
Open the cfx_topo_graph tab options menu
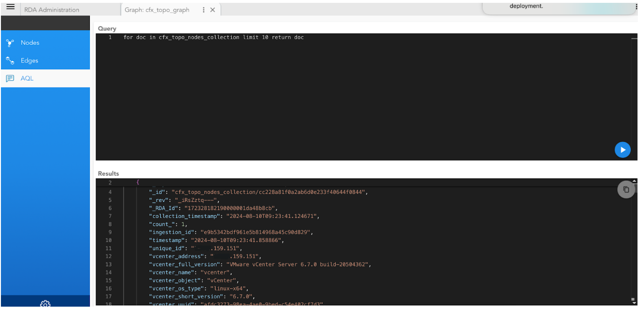[x=204, y=9]
